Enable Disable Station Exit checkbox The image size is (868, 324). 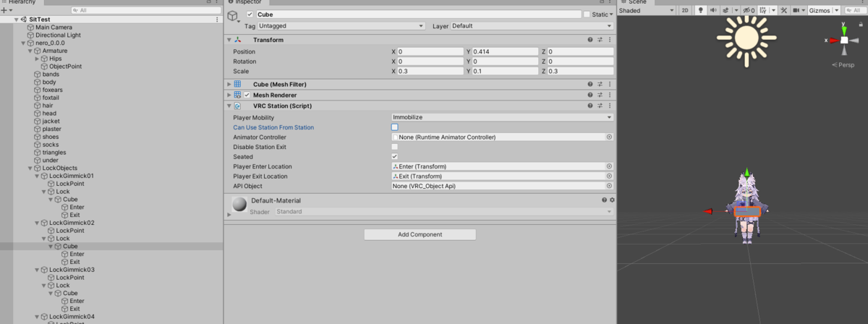pos(394,147)
